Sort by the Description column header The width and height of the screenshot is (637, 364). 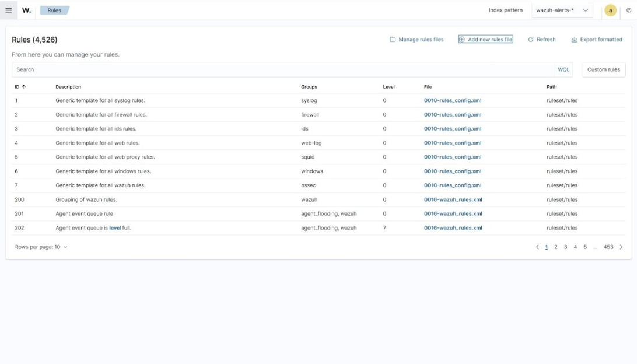point(68,87)
